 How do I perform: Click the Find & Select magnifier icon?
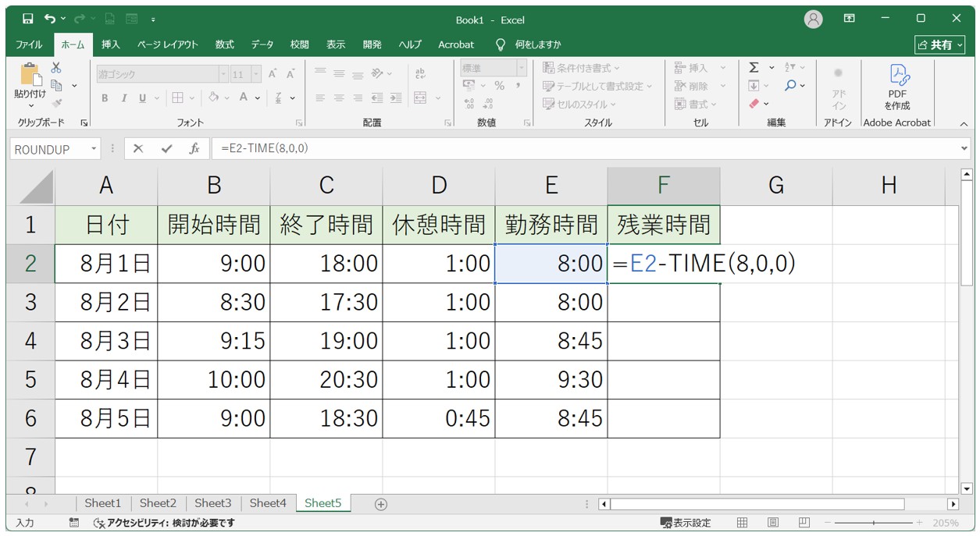pyautogui.click(x=790, y=85)
